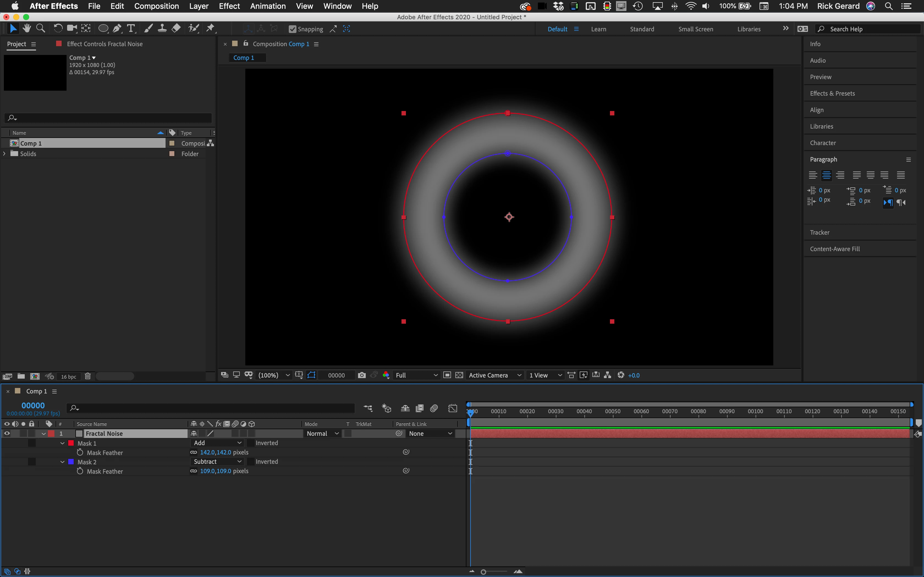Open the Animation menu
The height and width of the screenshot is (577, 924).
pyautogui.click(x=268, y=6)
